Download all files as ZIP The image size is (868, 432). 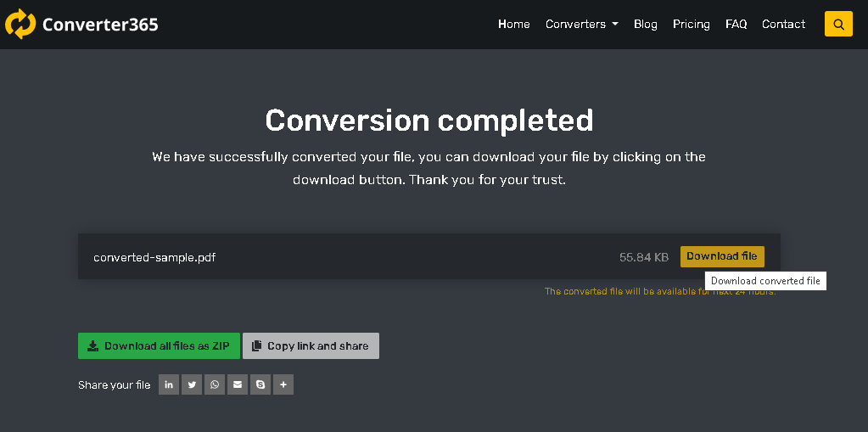[159, 345]
